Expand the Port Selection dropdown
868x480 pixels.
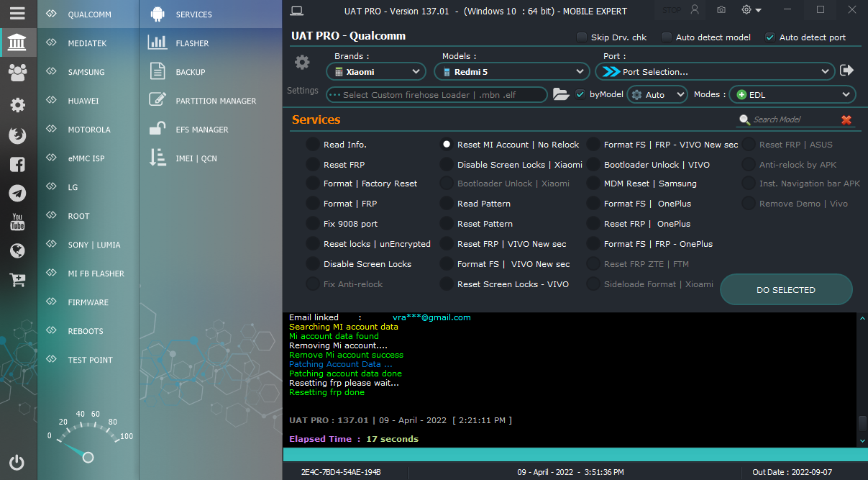click(x=715, y=71)
